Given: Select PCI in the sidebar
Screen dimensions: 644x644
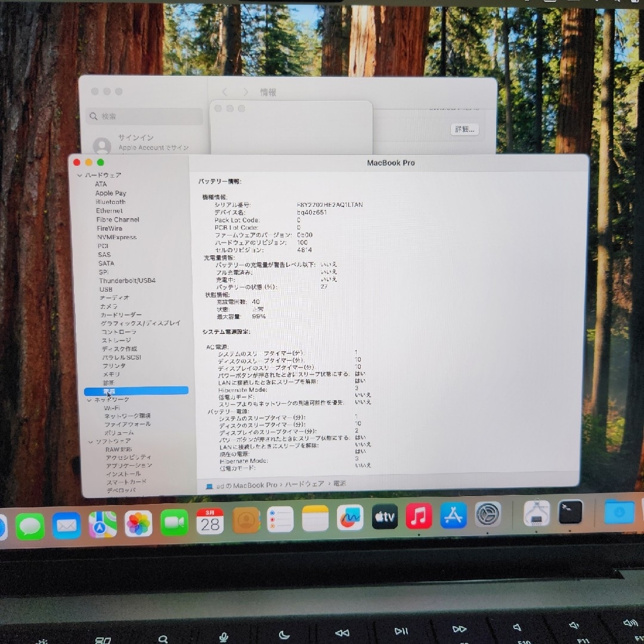Looking at the screenshot, I should click(103, 246).
